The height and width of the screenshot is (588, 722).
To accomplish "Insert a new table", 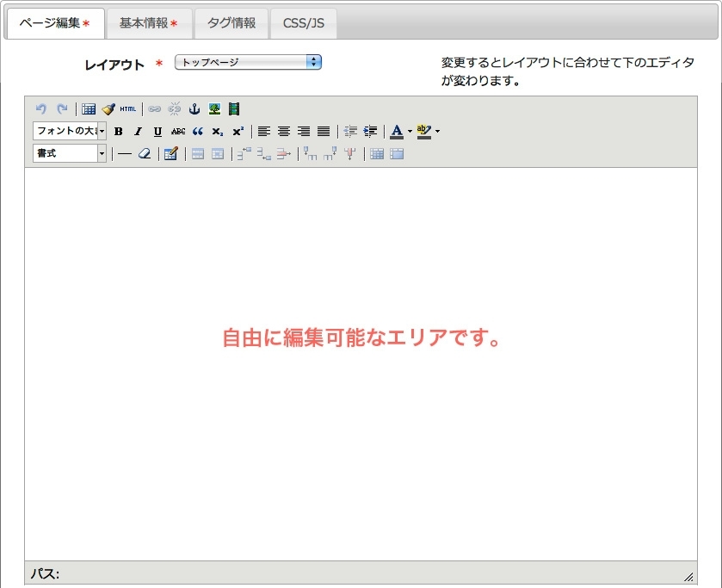I will point(88,108).
